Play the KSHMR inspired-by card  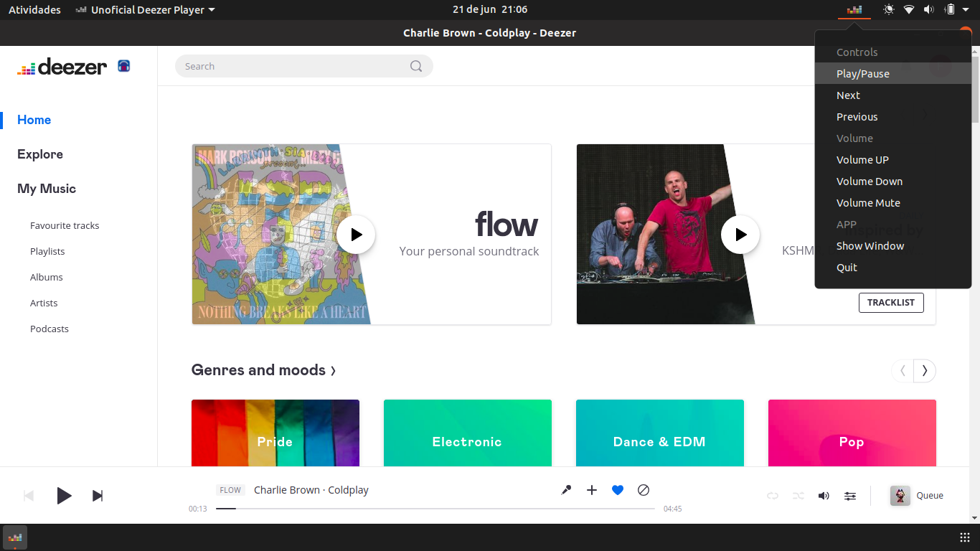[740, 235]
